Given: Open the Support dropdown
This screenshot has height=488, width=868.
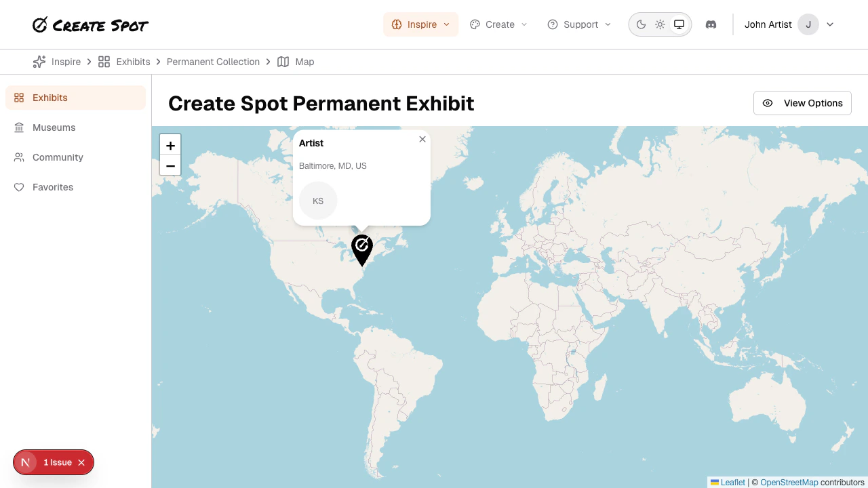Looking at the screenshot, I should (x=578, y=24).
